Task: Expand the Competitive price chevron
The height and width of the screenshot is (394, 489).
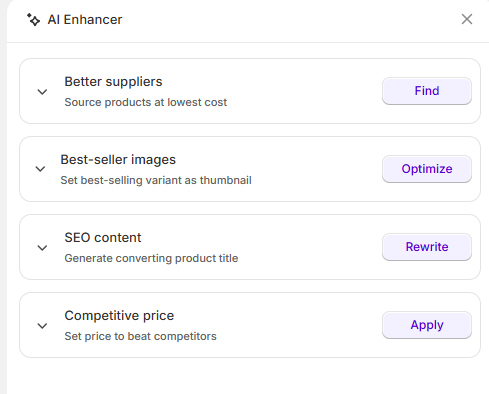Action: (42, 326)
